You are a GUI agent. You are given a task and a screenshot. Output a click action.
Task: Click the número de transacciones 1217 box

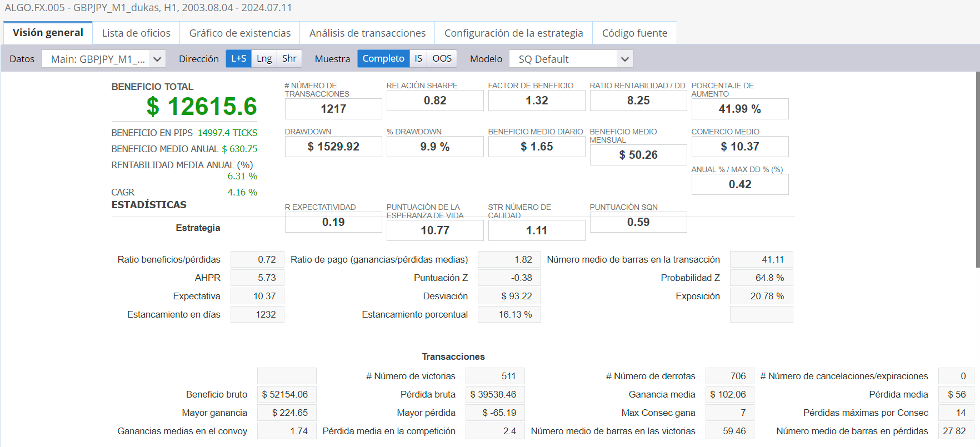[x=333, y=109]
